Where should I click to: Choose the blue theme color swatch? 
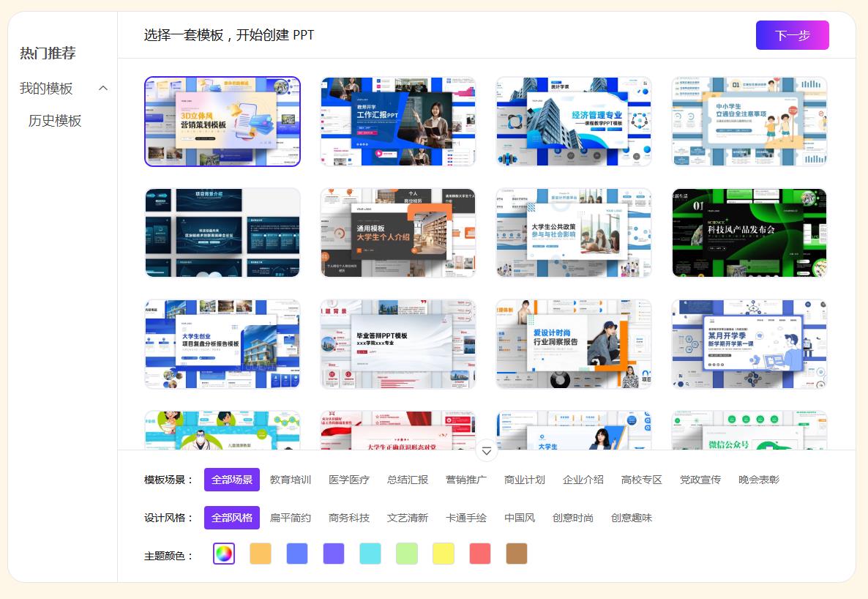point(297,554)
